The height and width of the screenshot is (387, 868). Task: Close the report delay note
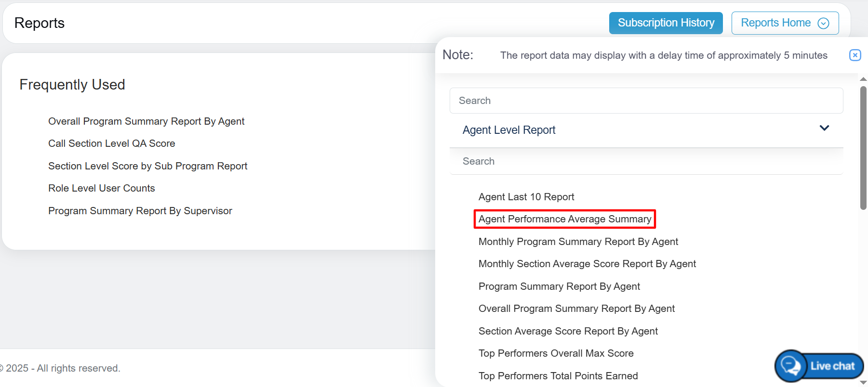coord(855,55)
